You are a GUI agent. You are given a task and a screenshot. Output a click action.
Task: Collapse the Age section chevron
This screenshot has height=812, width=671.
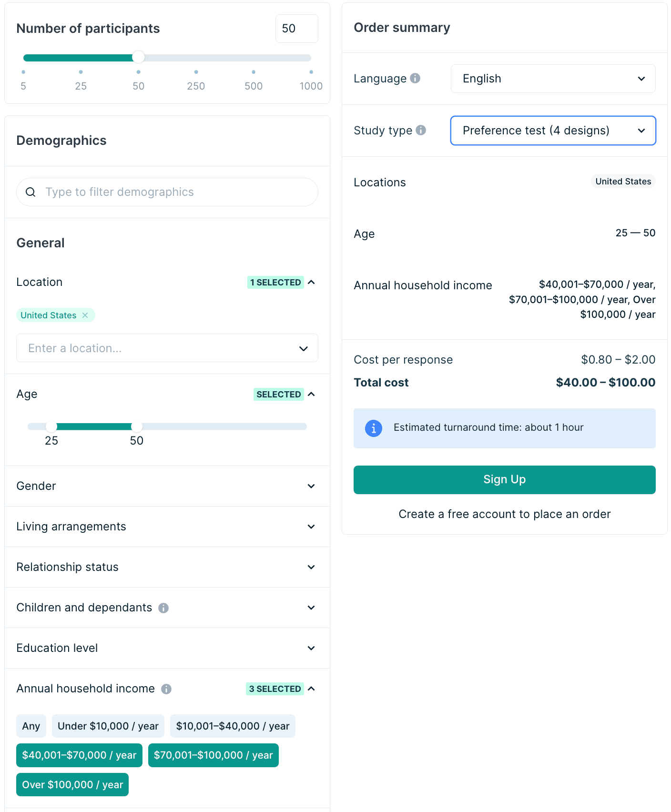311,394
